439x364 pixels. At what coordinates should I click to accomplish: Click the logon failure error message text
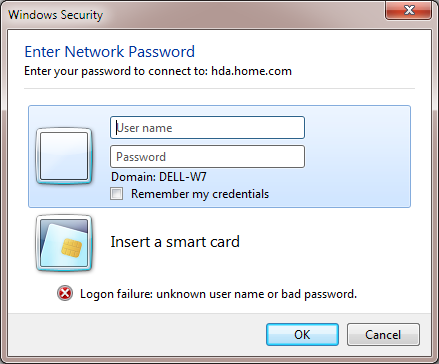pos(218,294)
